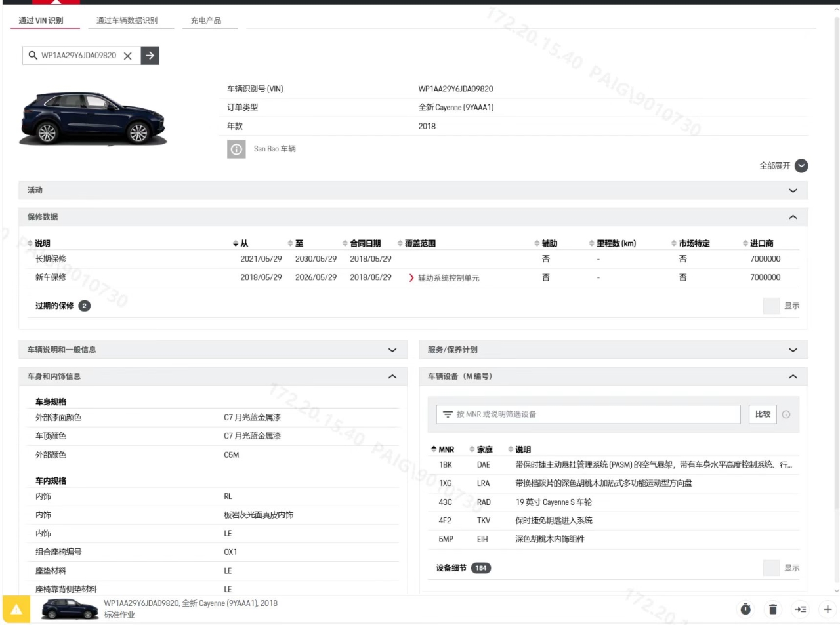Click the arrow-list icon in the bottom bar
Screen dimensions: 840x625
click(801, 609)
